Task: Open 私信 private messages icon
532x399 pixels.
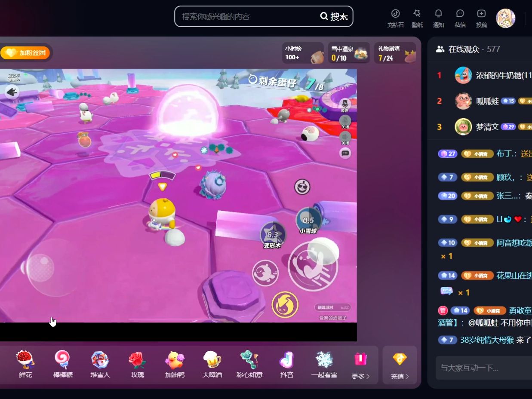Action: (460, 18)
